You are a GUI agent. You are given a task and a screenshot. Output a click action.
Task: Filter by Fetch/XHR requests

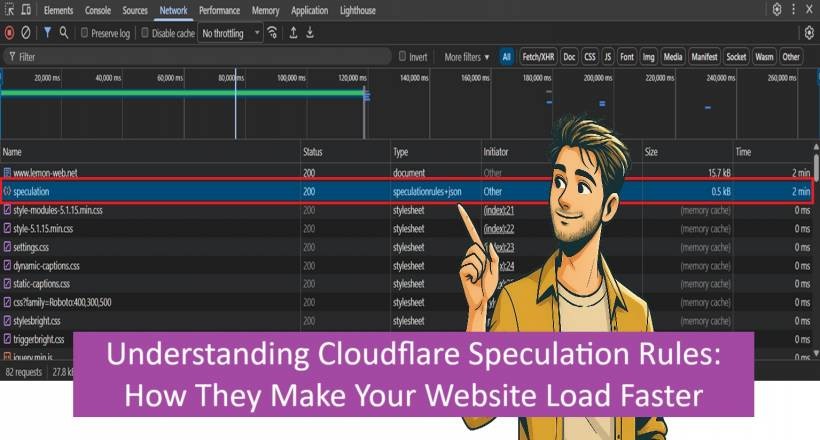(x=538, y=57)
